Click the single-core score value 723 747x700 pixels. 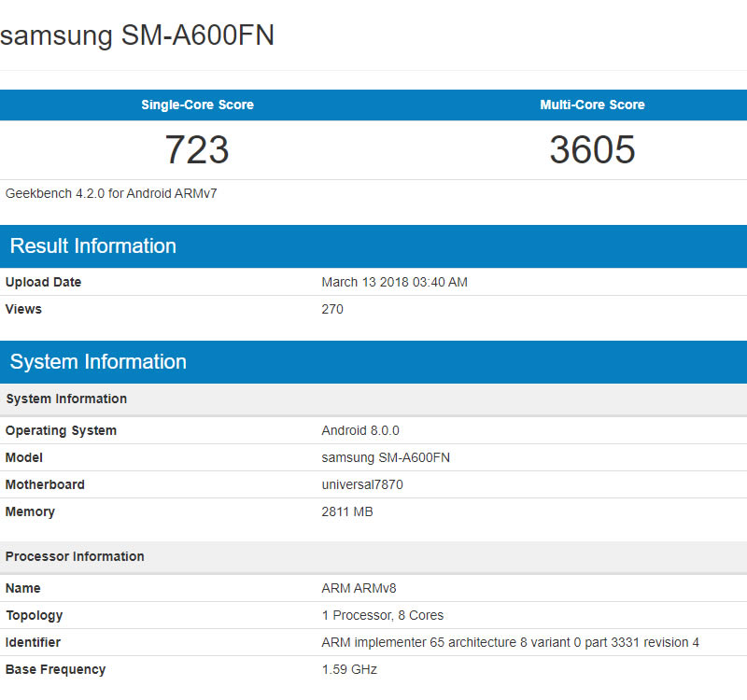point(197,149)
